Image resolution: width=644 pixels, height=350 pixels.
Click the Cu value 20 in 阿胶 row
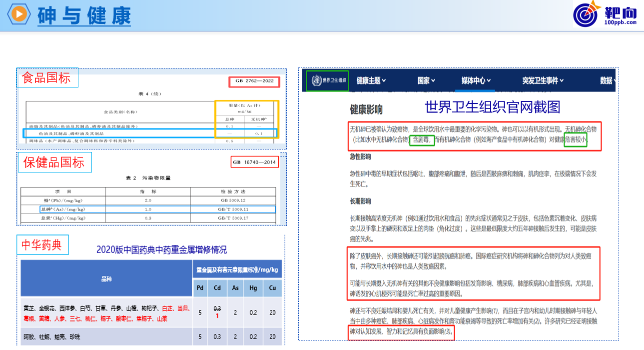[272, 336]
